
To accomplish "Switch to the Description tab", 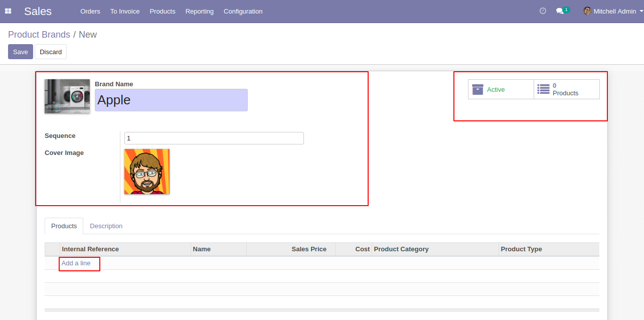I will click(x=106, y=226).
